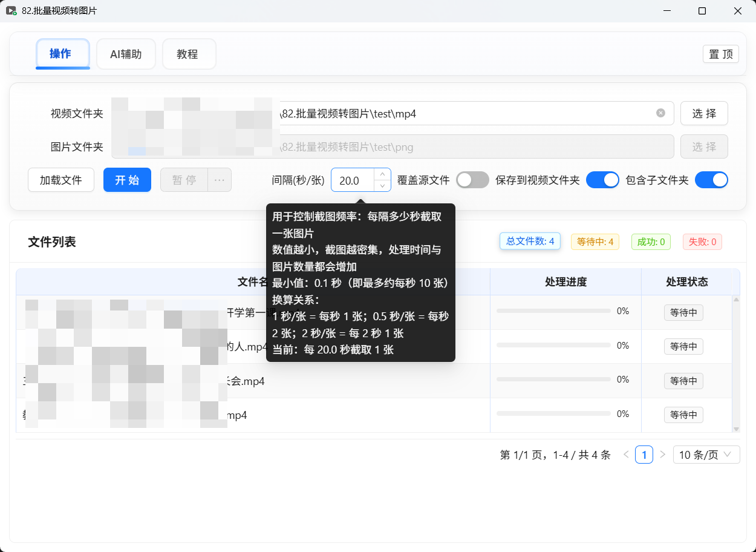Switch to the AI辅助 tab
The image size is (756, 552).
[126, 54]
